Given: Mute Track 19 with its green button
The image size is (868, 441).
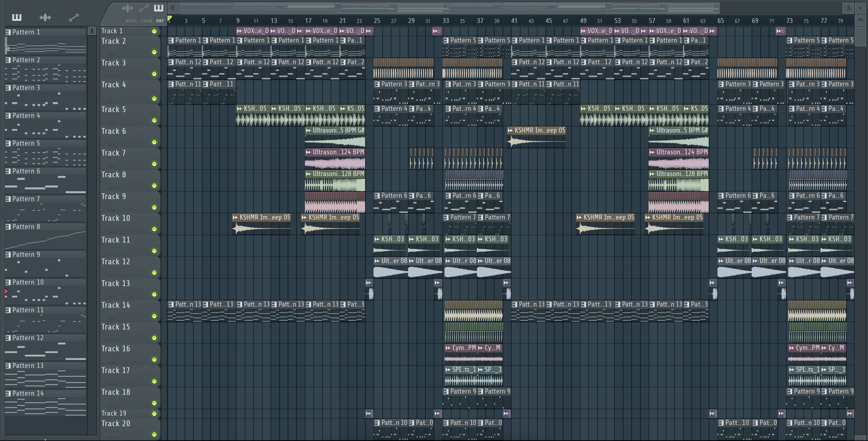Looking at the screenshot, I should pos(154,414).
